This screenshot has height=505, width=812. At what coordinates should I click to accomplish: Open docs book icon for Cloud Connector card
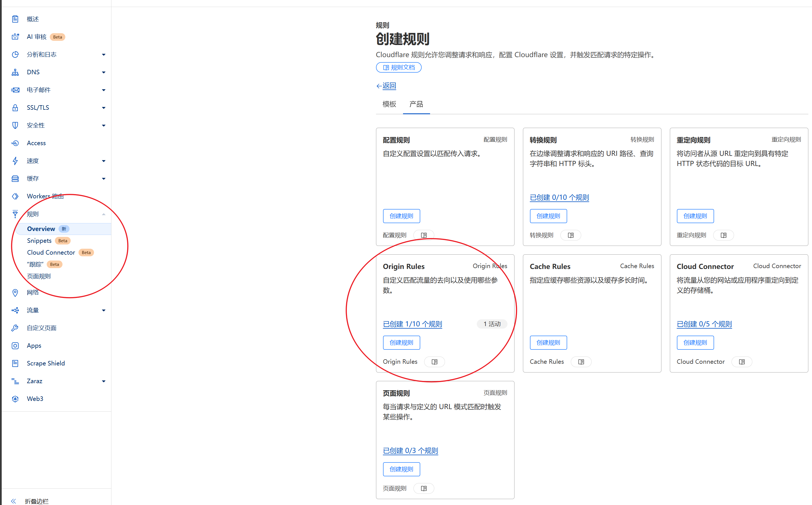[x=742, y=362]
